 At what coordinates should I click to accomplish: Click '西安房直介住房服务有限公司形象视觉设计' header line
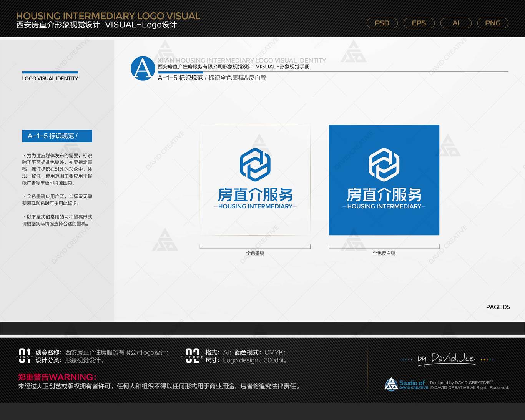pos(234,66)
